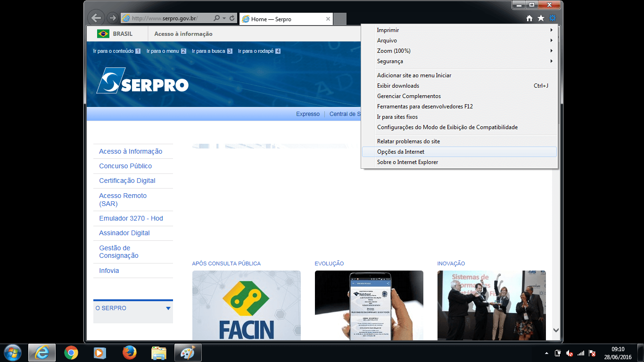Screen dimensions: 644x362
Task: Select Adicionar site ao menu Iniciar
Action: click(x=460, y=75)
